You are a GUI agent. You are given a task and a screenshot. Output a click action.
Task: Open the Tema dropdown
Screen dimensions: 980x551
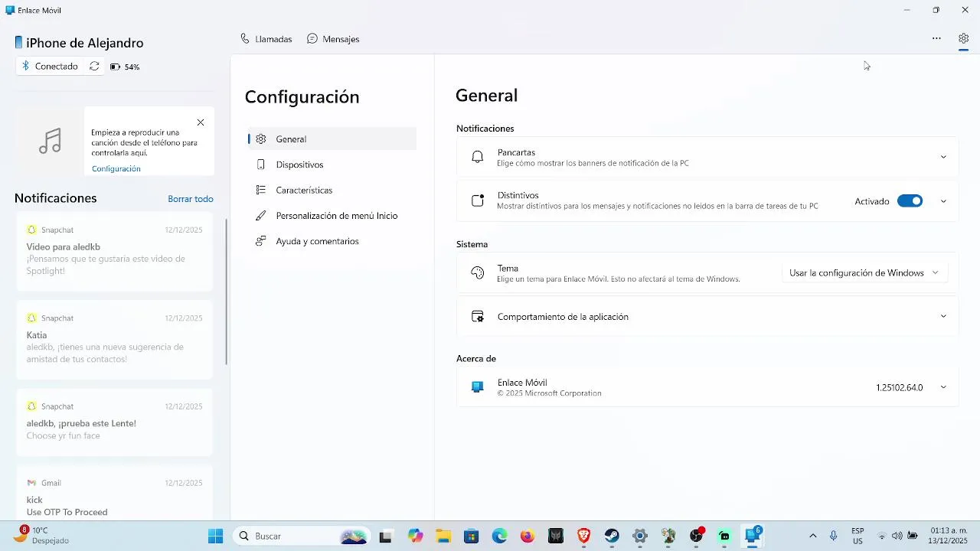[864, 273]
